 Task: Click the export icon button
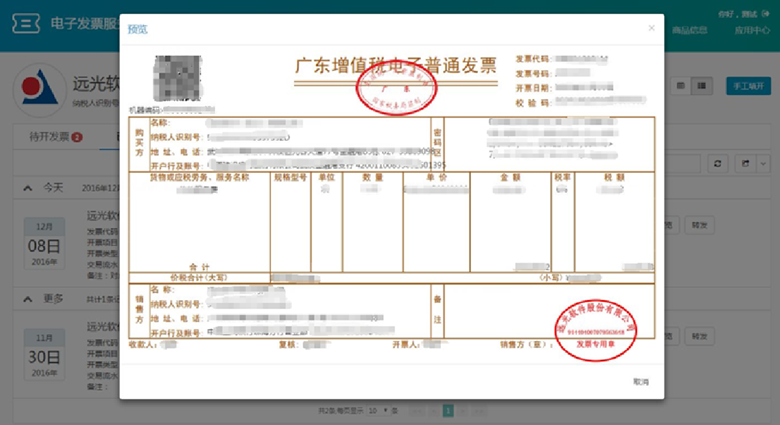pyautogui.click(x=745, y=163)
